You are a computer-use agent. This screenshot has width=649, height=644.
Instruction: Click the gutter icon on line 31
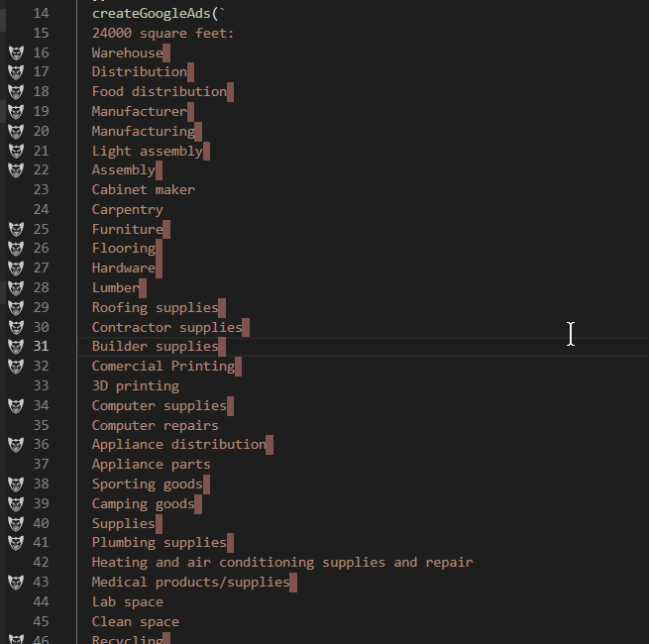point(16,347)
